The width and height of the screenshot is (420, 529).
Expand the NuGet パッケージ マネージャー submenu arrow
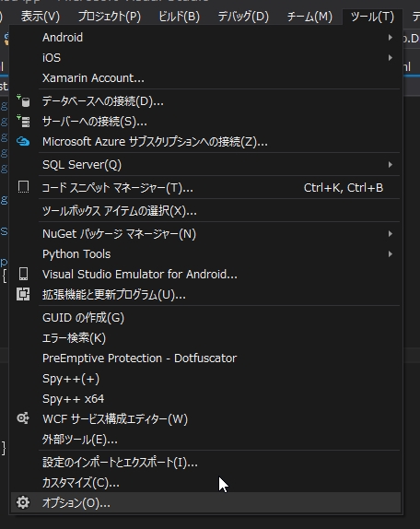click(390, 233)
